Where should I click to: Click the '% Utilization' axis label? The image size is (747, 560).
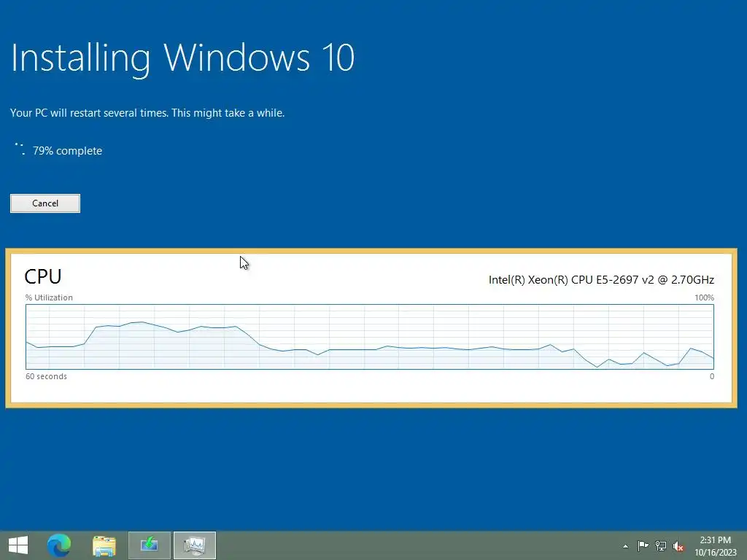pos(49,297)
